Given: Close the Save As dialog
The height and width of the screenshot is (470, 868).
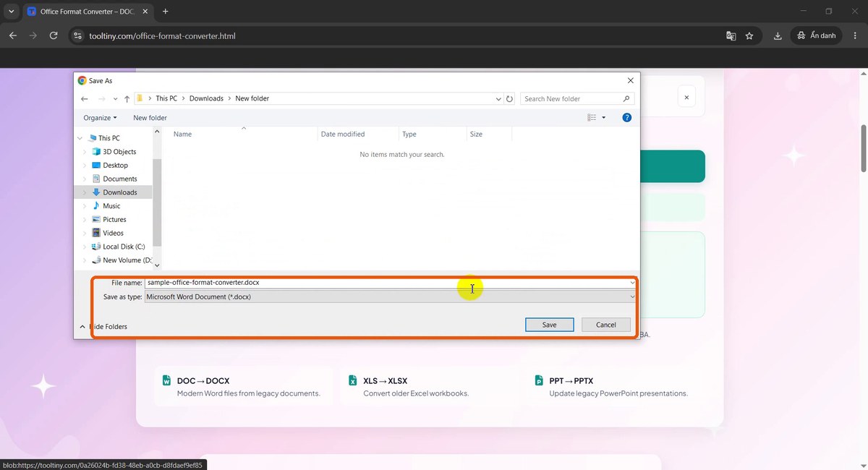Looking at the screenshot, I should [x=630, y=80].
